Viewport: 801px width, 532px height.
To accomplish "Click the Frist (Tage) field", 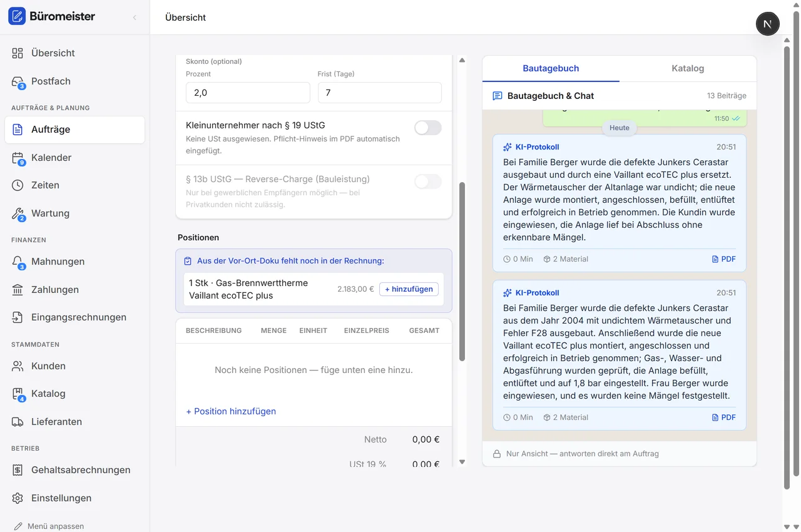I will click(380, 93).
